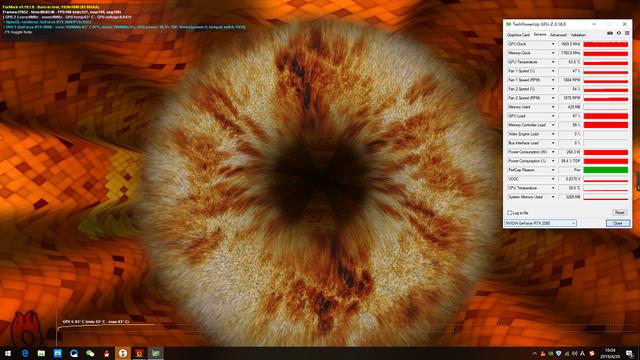Switch to FurMark in the taskbar
Image resolution: width=640 pixels, height=360 pixels.
139,353
